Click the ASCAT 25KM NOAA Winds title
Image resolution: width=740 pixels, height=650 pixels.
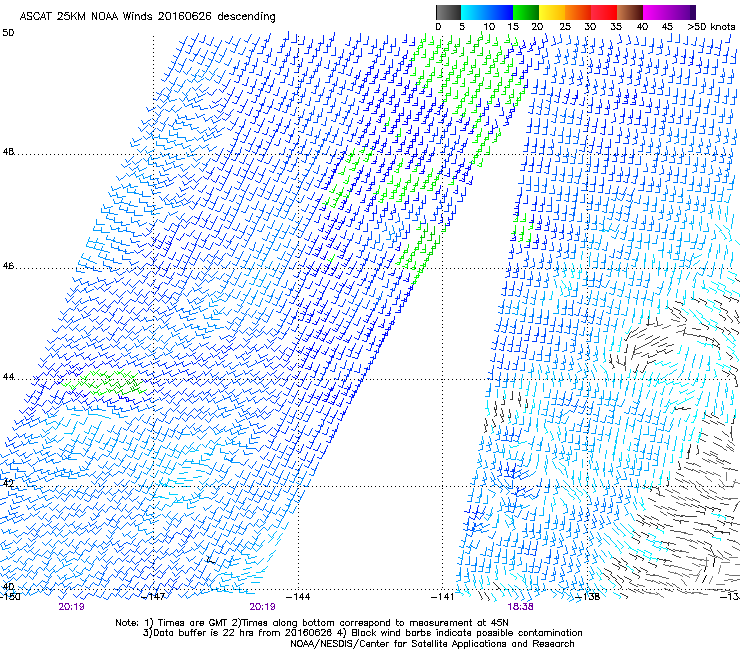point(147,16)
